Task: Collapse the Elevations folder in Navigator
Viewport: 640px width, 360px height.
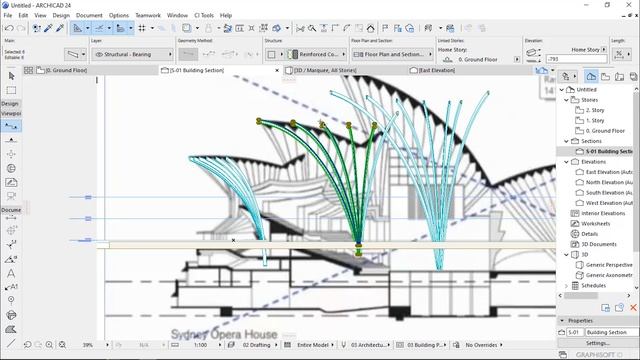Action: tap(567, 162)
